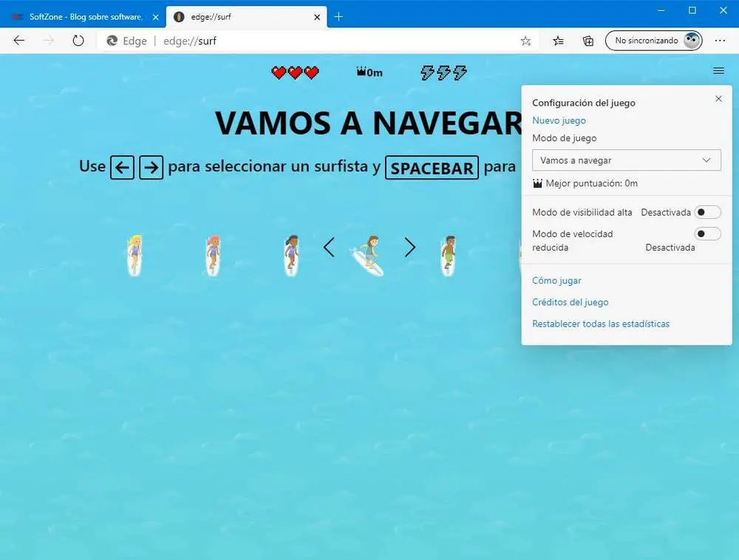Toggle Modo de velocidad reducida switch
This screenshot has width=739, height=560.
coord(707,233)
